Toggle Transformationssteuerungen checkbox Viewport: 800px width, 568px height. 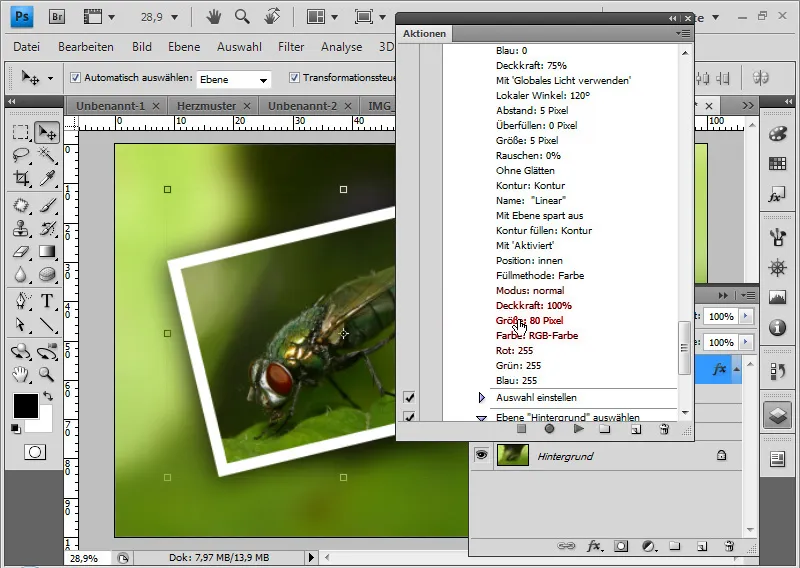[294, 78]
